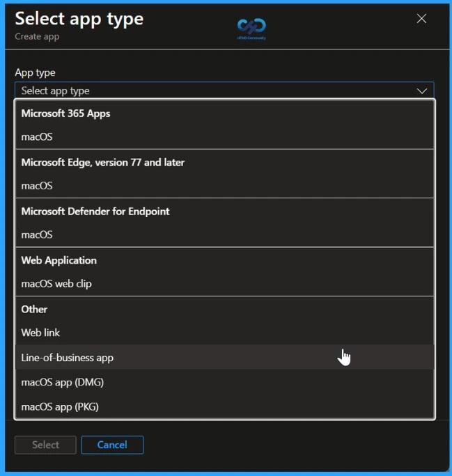Choose macOS under Microsoft Defender for Endpoint
This screenshot has height=476, width=452.
coord(224,235)
